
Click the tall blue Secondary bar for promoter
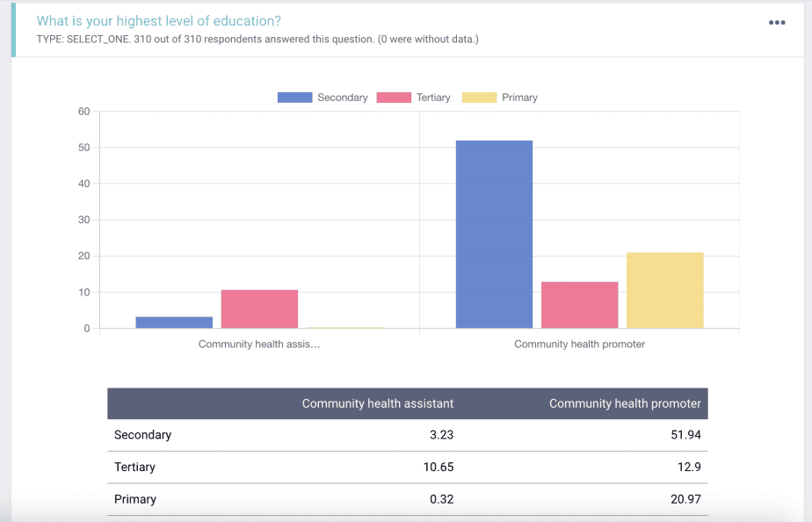494,234
